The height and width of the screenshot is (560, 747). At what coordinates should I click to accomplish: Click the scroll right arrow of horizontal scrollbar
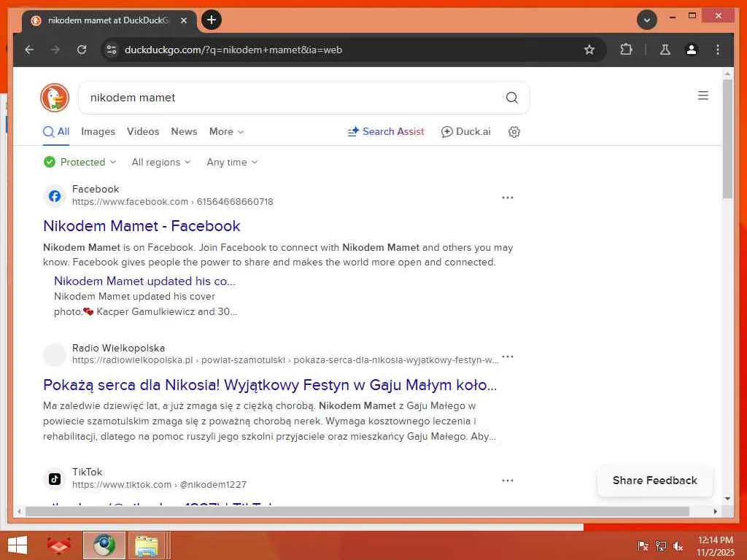coord(715,511)
